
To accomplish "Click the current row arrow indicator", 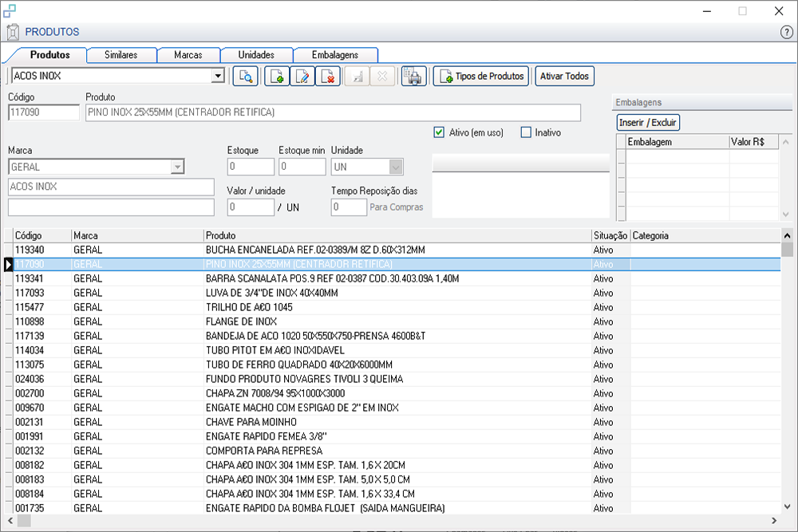I will 8,265.
